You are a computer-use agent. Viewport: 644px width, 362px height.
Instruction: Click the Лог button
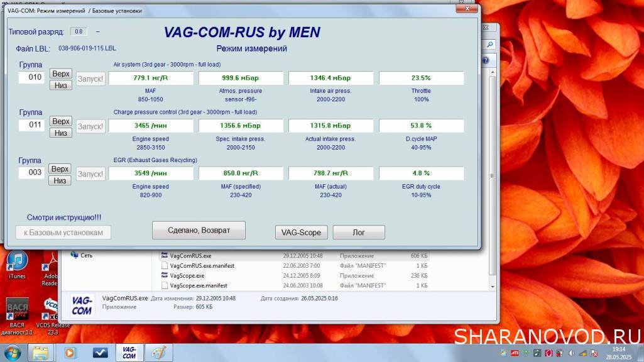358,233
